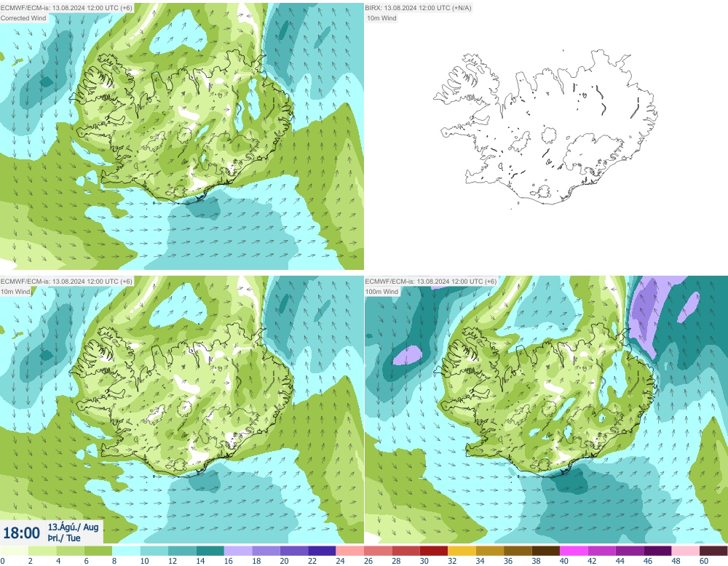Pick the indigo 22–24 legend swatch
The width and height of the screenshot is (728, 566).
click(x=323, y=551)
